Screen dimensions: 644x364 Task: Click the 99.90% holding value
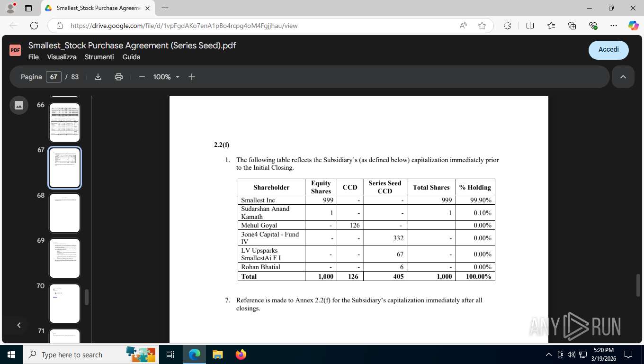481,200
